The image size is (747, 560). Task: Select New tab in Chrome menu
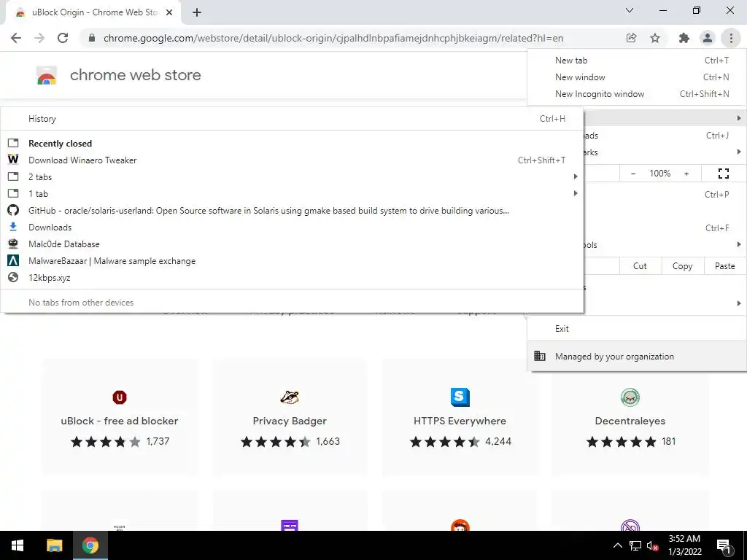pyautogui.click(x=636, y=61)
